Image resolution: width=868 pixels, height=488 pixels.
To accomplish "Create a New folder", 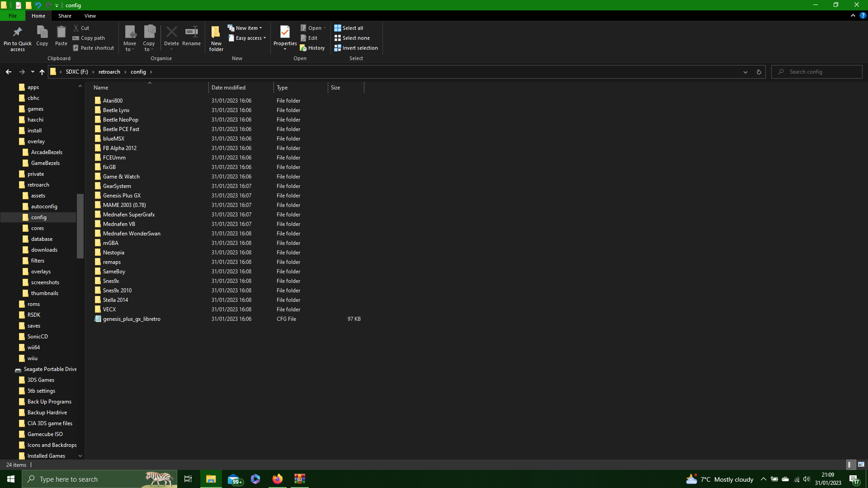I will pos(216,38).
